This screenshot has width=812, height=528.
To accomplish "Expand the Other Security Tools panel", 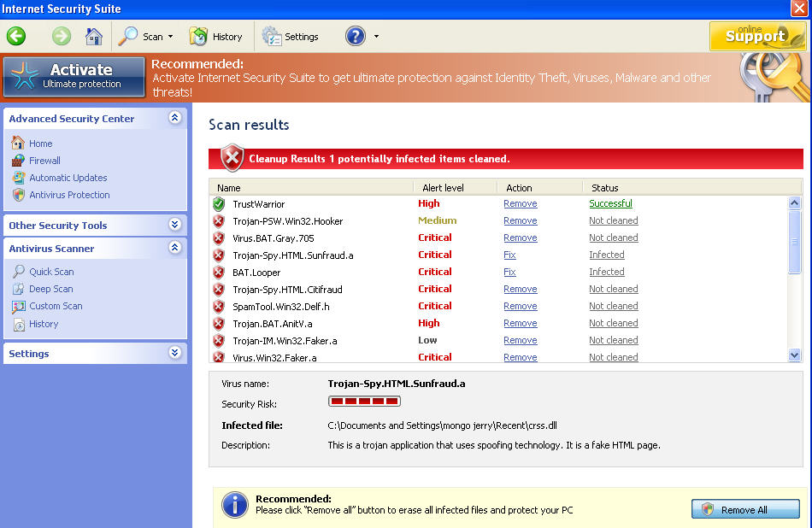I will click(x=174, y=225).
